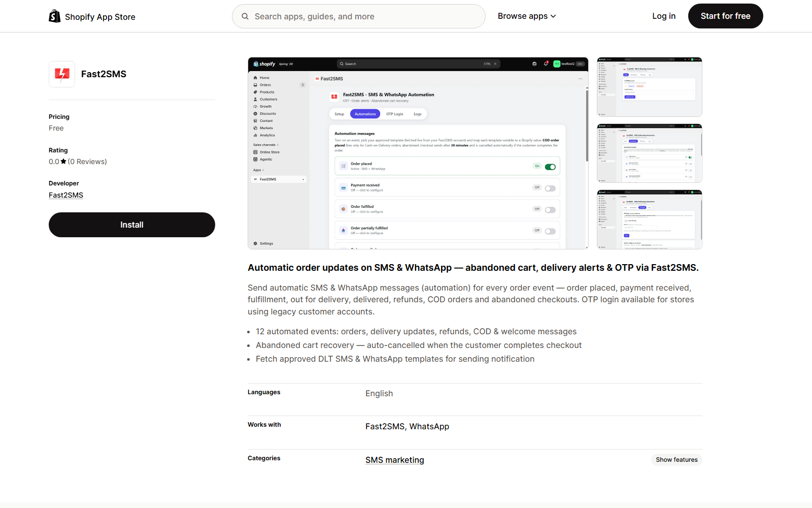Select the Automations tab in the preview
This screenshot has width=812, height=508.
pos(365,114)
